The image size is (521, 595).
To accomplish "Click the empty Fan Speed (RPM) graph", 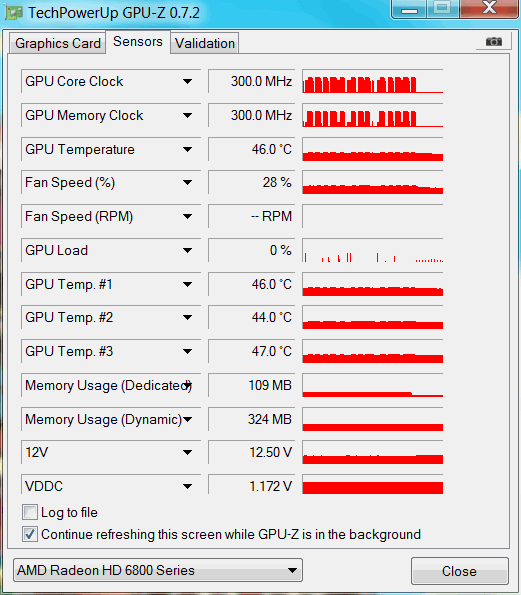I will point(373,216).
